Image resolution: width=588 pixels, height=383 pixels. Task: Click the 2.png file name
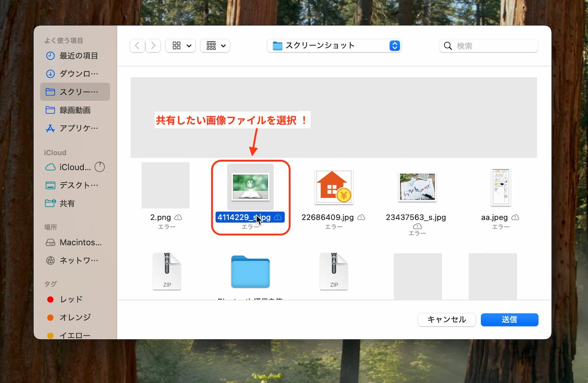point(161,217)
